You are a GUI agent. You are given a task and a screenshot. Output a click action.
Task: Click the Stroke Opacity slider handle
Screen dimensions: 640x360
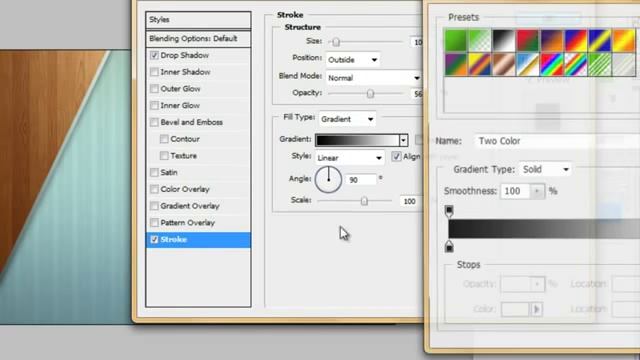pyautogui.click(x=370, y=93)
